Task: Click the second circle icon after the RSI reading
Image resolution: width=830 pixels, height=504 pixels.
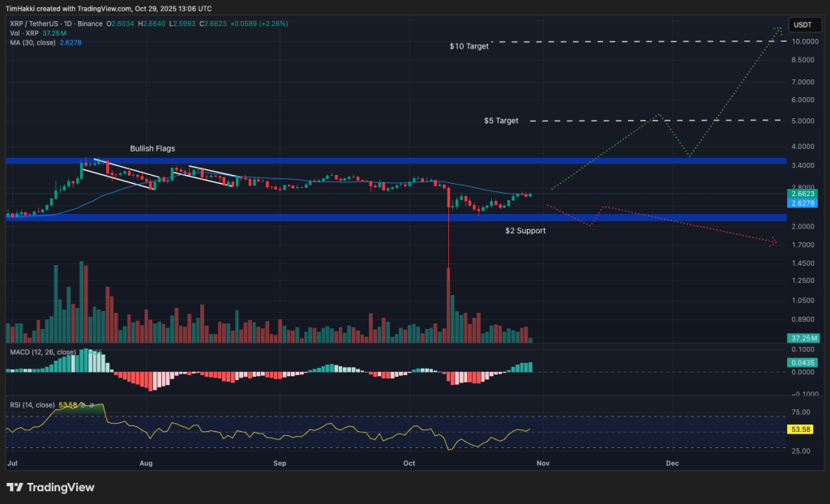Action: pyautogui.click(x=92, y=404)
